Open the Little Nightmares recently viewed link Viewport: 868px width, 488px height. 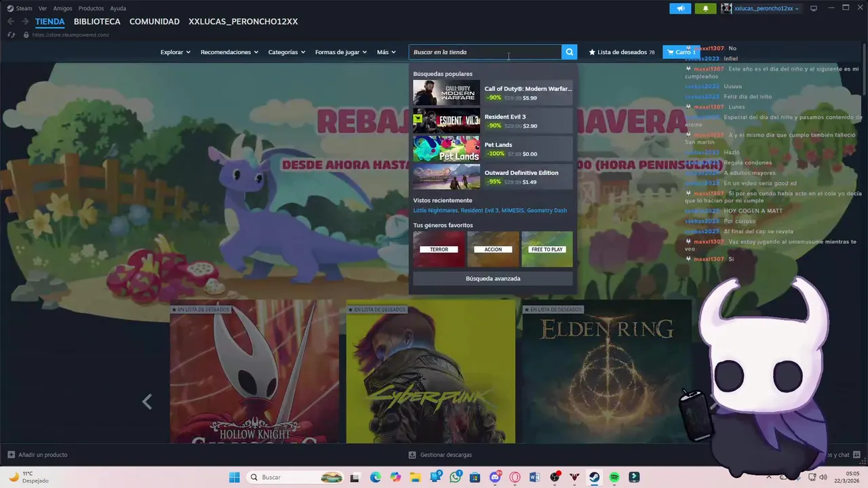point(435,210)
